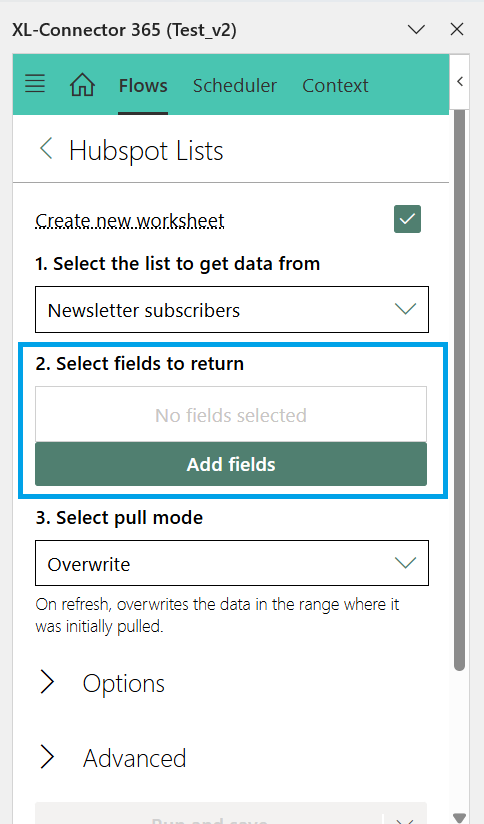
Task: Click the Hubspot Lists heading
Action: point(146,151)
